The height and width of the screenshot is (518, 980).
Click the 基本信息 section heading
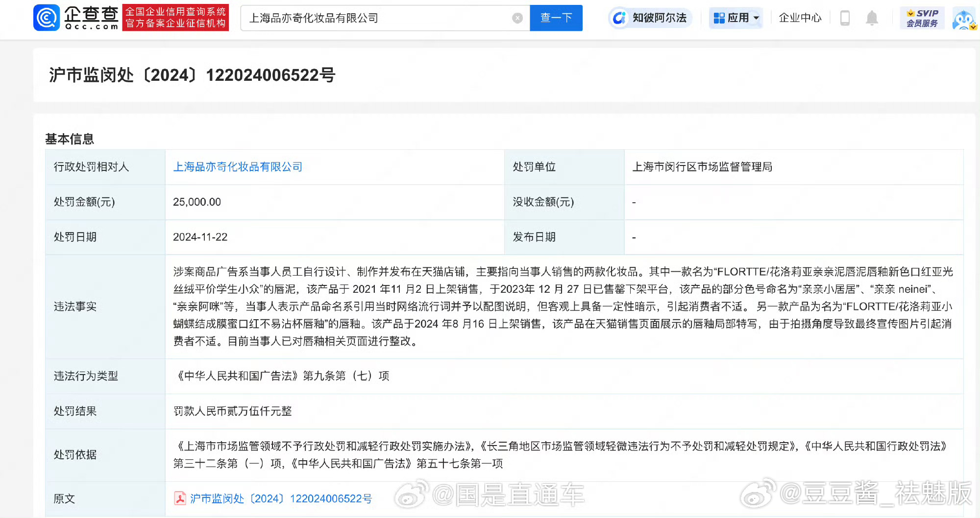pos(70,139)
